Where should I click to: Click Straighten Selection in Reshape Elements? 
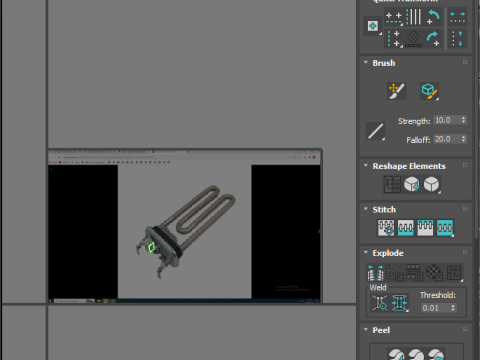(x=392, y=184)
